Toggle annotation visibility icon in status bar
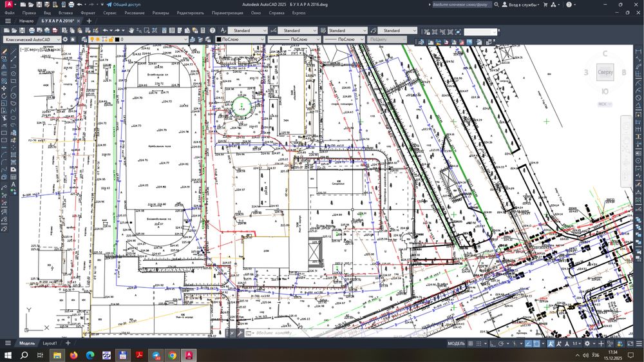The width and height of the screenshot is (644, 362). point(551,343)
